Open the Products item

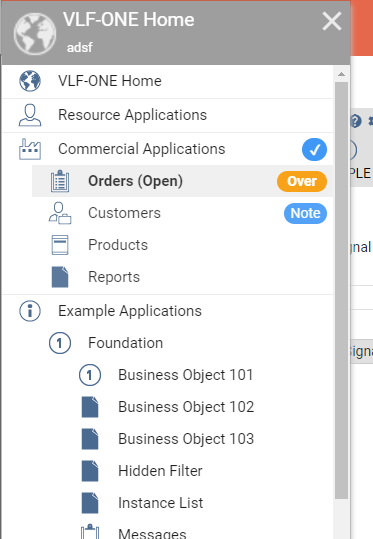tap(183, 245)
